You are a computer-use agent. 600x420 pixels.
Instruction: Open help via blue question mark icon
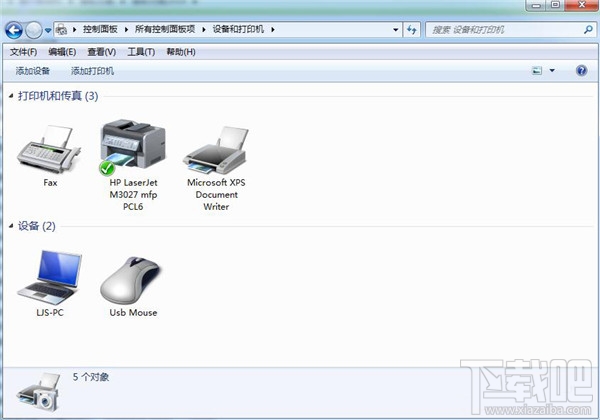(x=582, y=70)
